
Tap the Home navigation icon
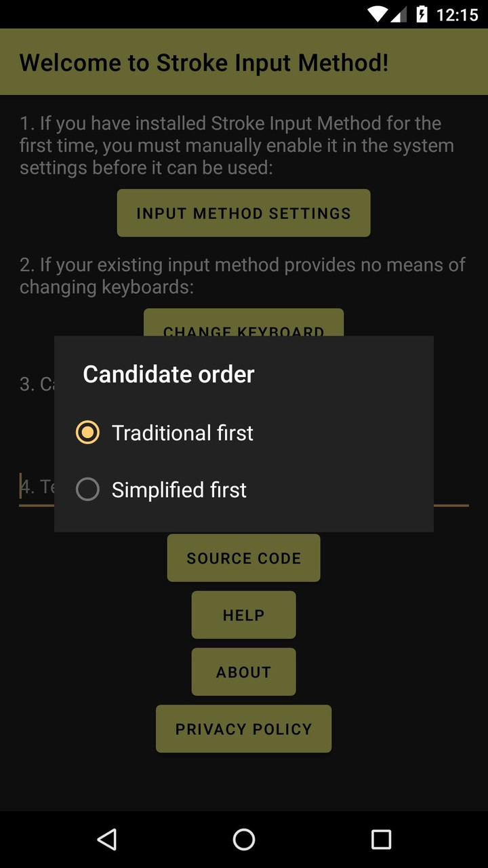click(243, 840)
